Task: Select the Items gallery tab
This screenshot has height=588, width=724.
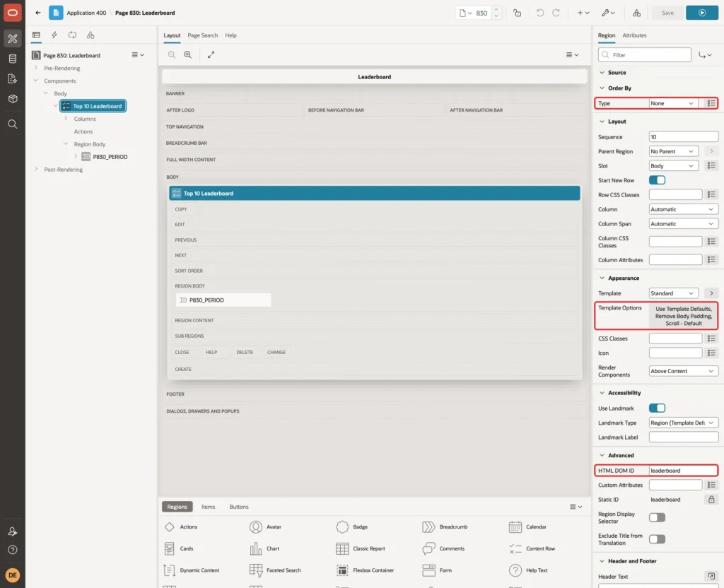Action: point(209,507)
